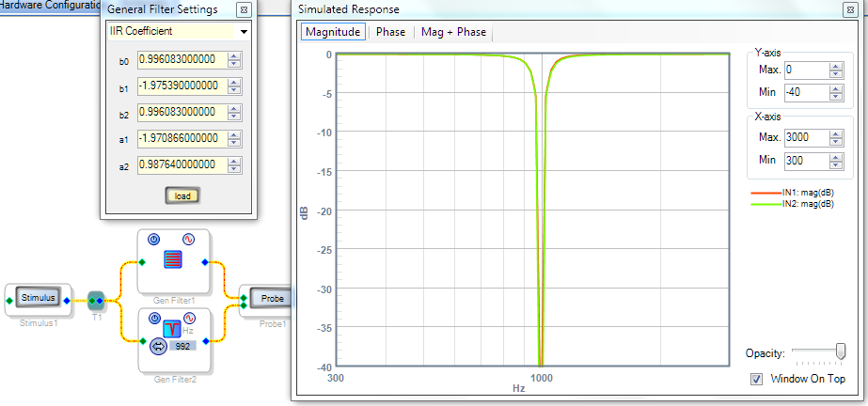Toggle the power icon in Gen Filter2
Viewport: 868px width, 406px height.
tap(155, 319)
